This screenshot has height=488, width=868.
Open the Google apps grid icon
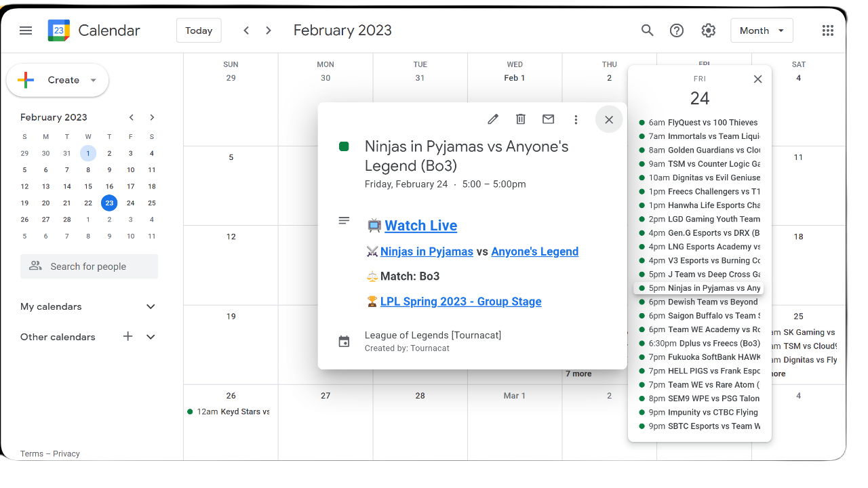coord(827,30)
